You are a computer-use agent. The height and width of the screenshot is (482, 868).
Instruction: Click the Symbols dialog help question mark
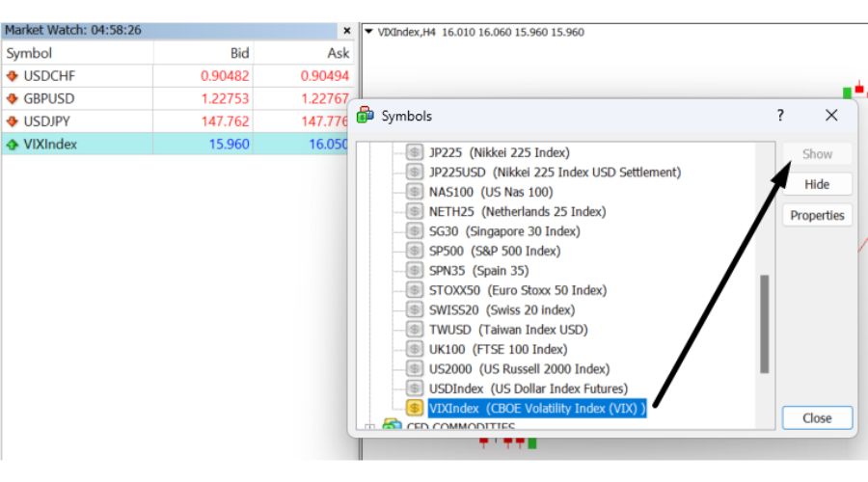click(x=780, y=116)
